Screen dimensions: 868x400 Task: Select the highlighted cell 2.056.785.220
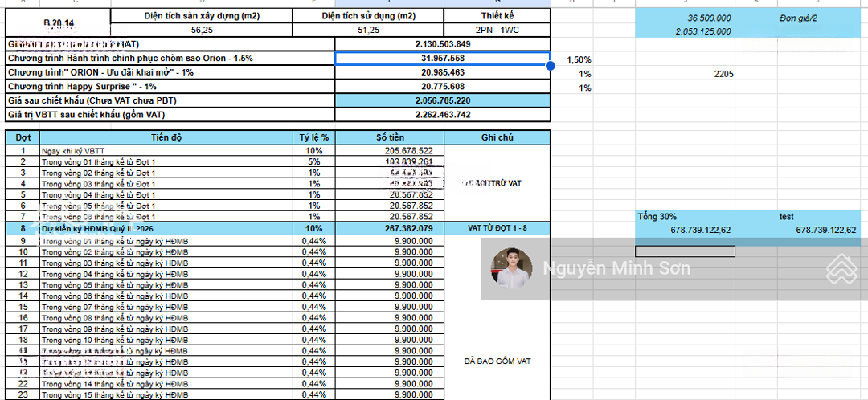tap(441, 101)
